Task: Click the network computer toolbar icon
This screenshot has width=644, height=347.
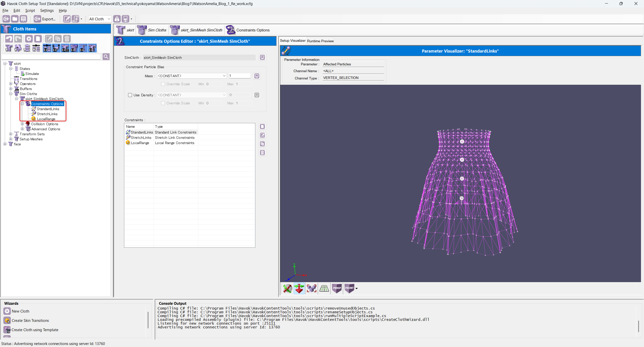Action: click(126, 19)
